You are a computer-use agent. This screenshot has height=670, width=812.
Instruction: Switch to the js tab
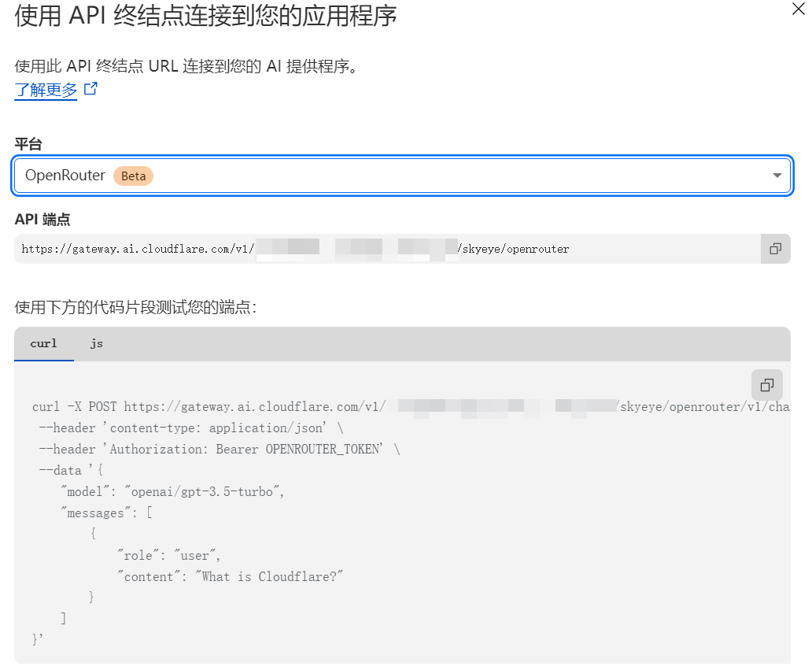[97, 343]
